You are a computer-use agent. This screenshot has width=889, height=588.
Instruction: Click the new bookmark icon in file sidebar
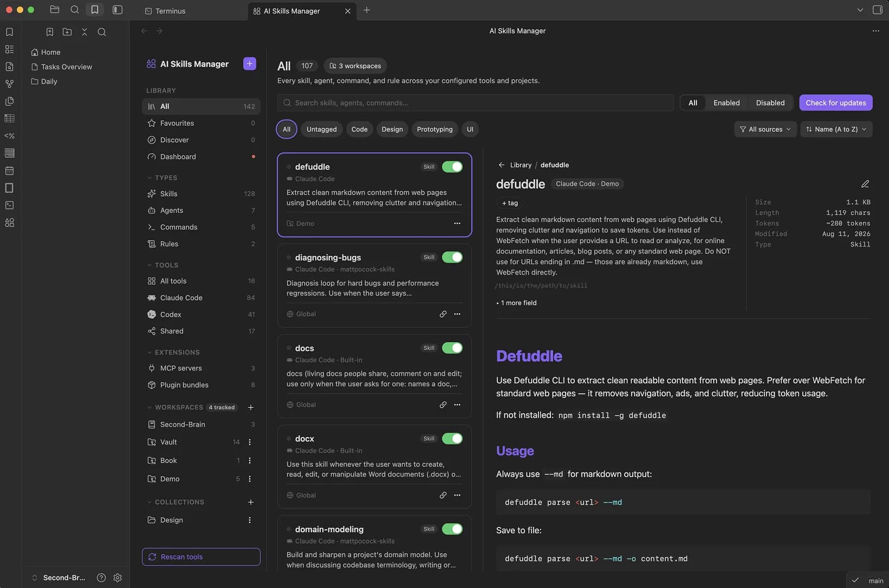click(x=50, y=32)
